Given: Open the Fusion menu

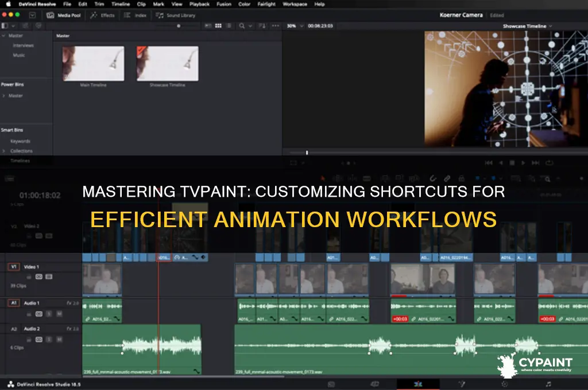Looking at the screenshot, I should (x=224, y=4).
